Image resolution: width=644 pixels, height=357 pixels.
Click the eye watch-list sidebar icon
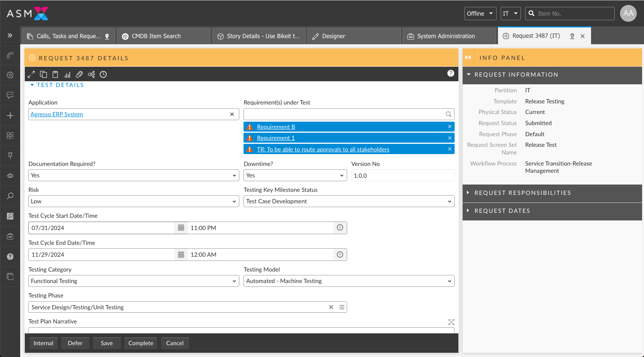click(x=10, y=176)
